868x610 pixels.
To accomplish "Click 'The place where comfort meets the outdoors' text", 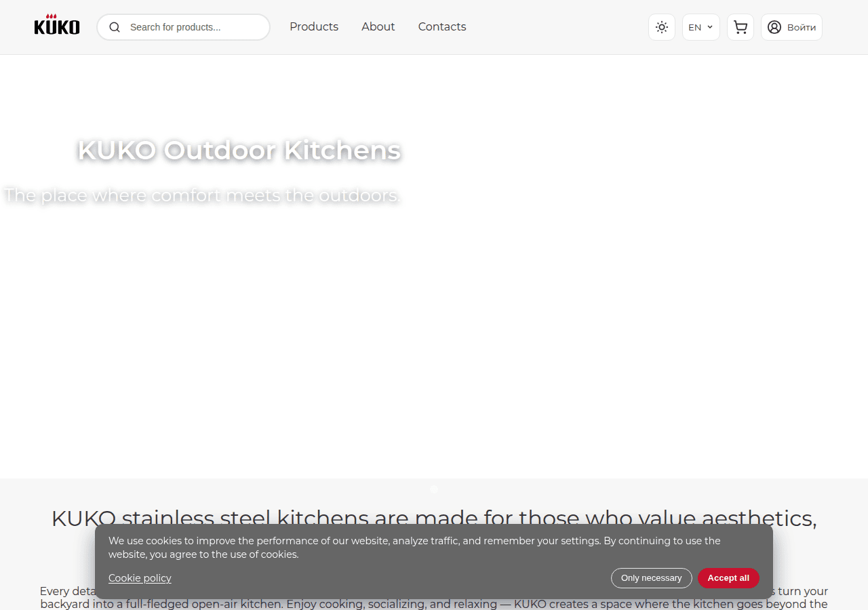I will (202, 195).
